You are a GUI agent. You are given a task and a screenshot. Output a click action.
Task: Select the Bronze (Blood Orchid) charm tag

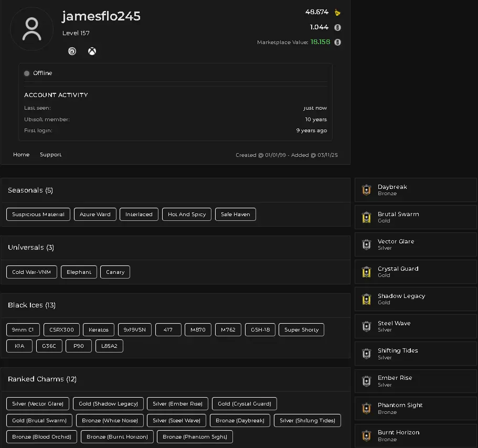tap(42, 437)
